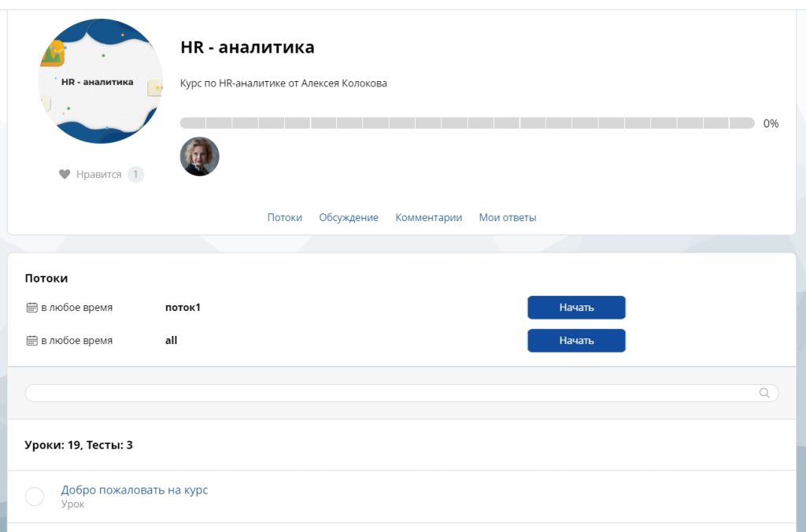Open lesson Добро пожаловать на курс
This screenshot has height=532, width=806.
[134, 490]
